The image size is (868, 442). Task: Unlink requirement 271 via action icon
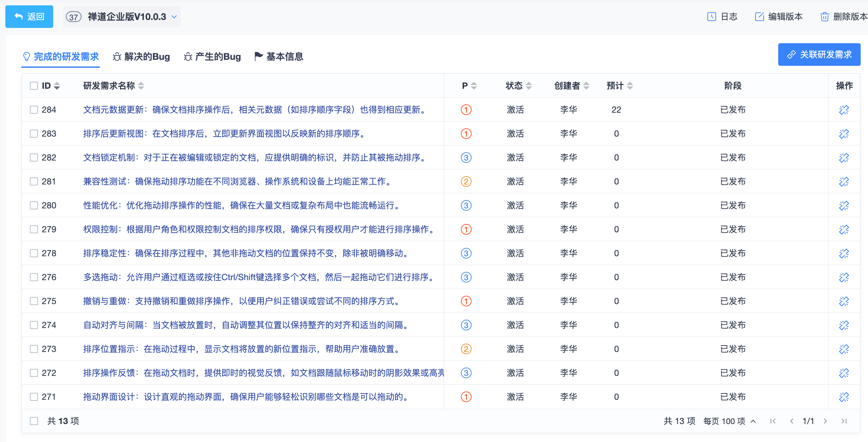coord(843,397)
